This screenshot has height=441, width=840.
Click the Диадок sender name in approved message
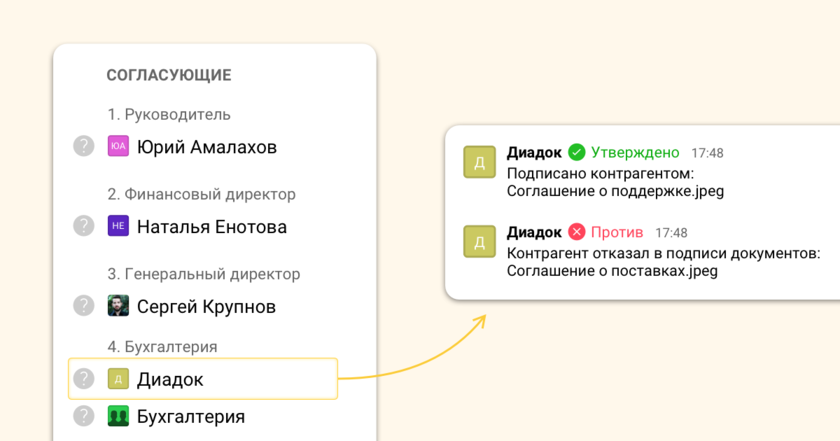click(534, 152)
